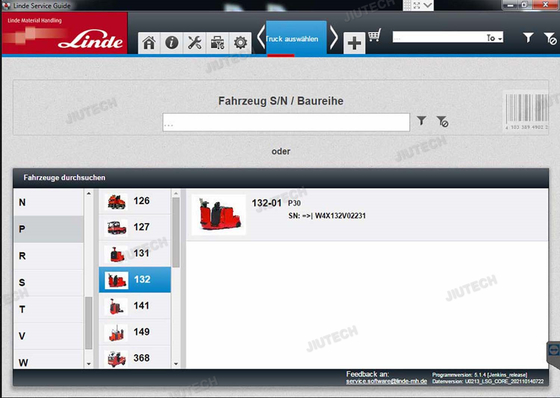The height and width of the screenshot is (398, 560).
Task: Clear filter beside the Fahrzeug search field
Action: coord(442,121)
